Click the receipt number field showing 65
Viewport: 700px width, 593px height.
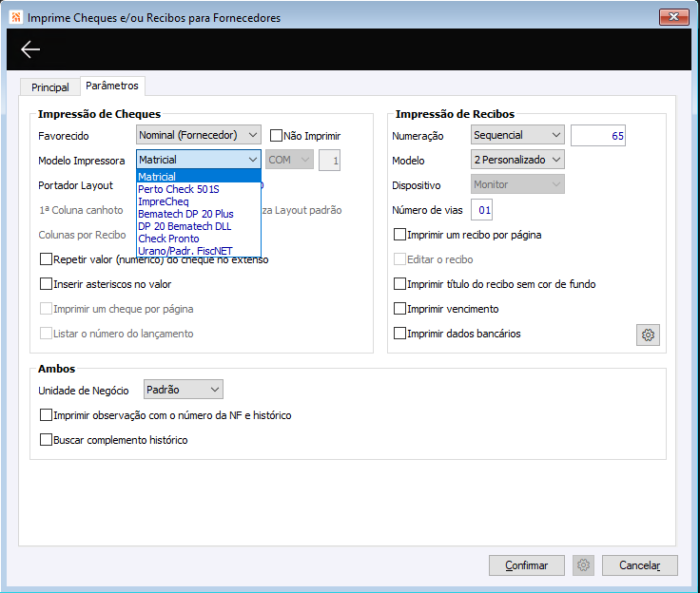coord(598,136)
